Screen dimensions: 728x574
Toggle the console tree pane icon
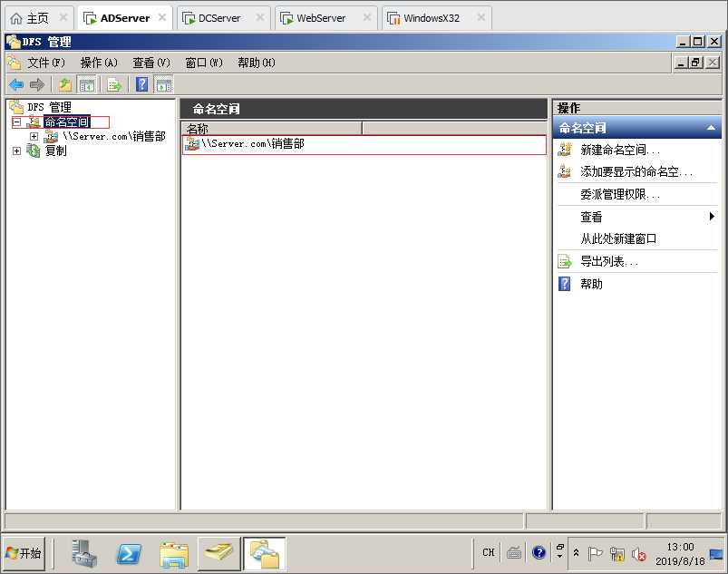[87, 85]
